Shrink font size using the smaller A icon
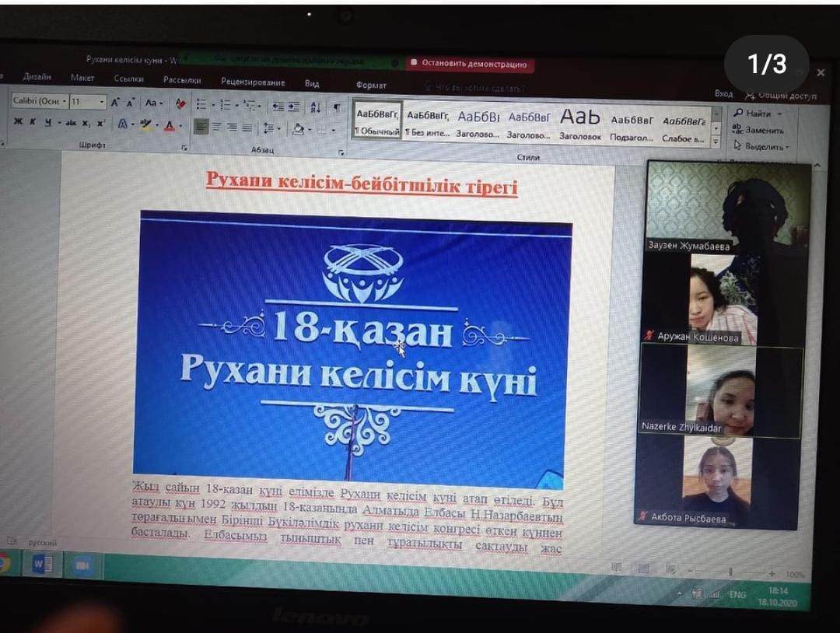 (x=130, y=103)
